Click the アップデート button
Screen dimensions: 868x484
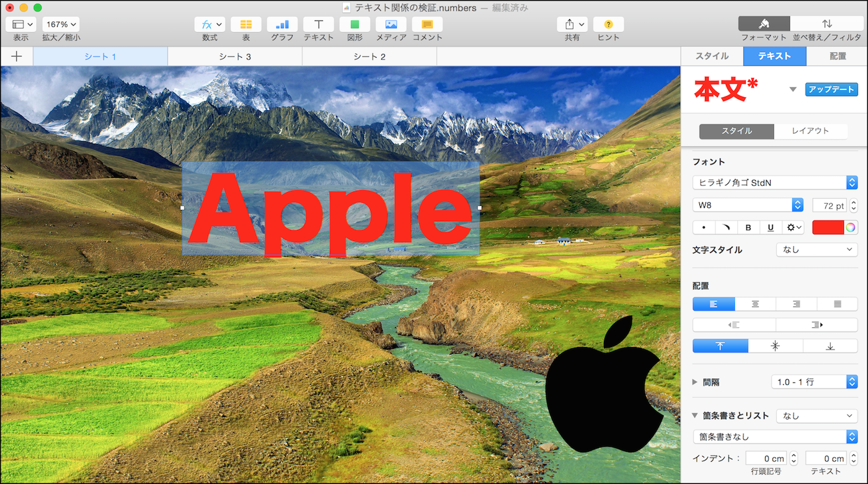pos(831,89)
